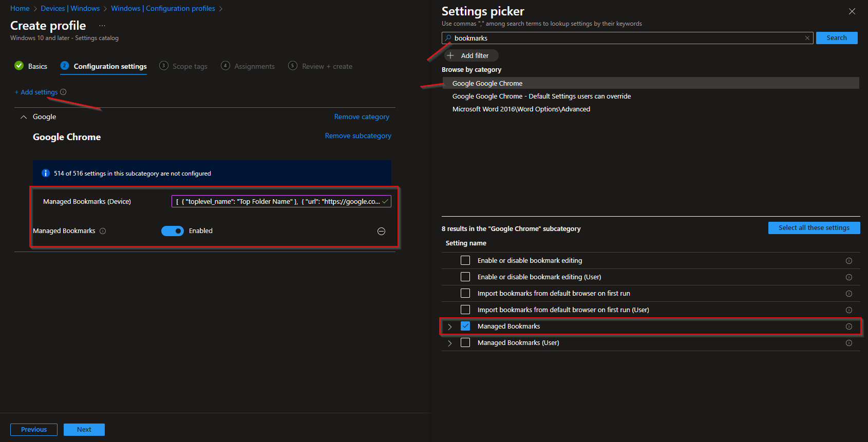Check Managed Bookmarks (User) checkbox
This screenshot has width=868, height=442.
coord(465,342)
